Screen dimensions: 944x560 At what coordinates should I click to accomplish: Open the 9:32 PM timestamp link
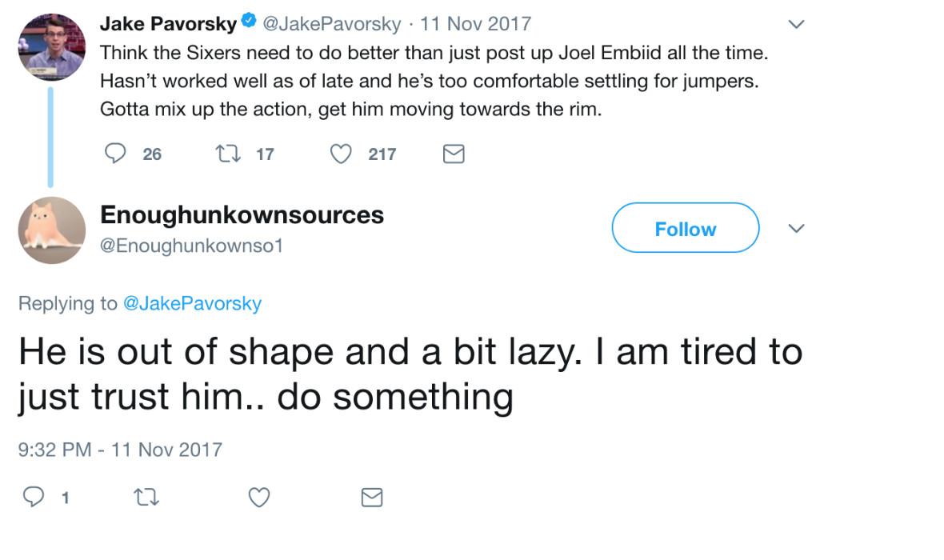[x=119, y=449]
